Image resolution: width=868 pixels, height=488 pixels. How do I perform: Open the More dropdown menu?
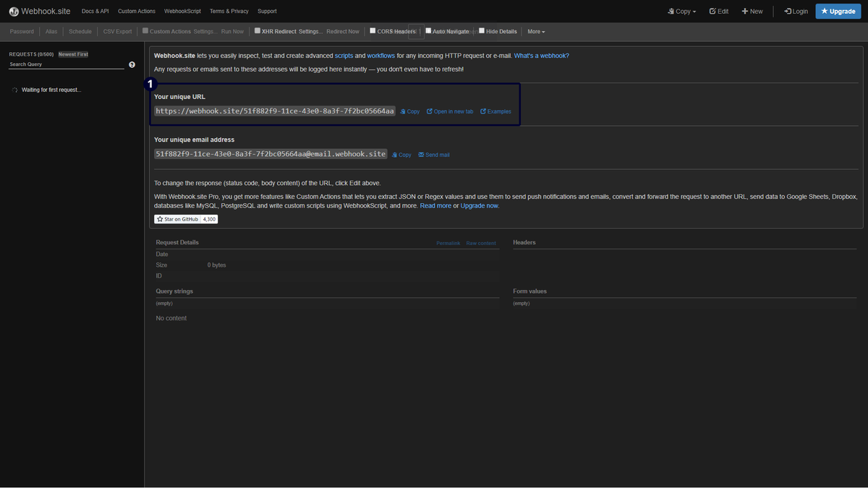click(x=536, y=32)
